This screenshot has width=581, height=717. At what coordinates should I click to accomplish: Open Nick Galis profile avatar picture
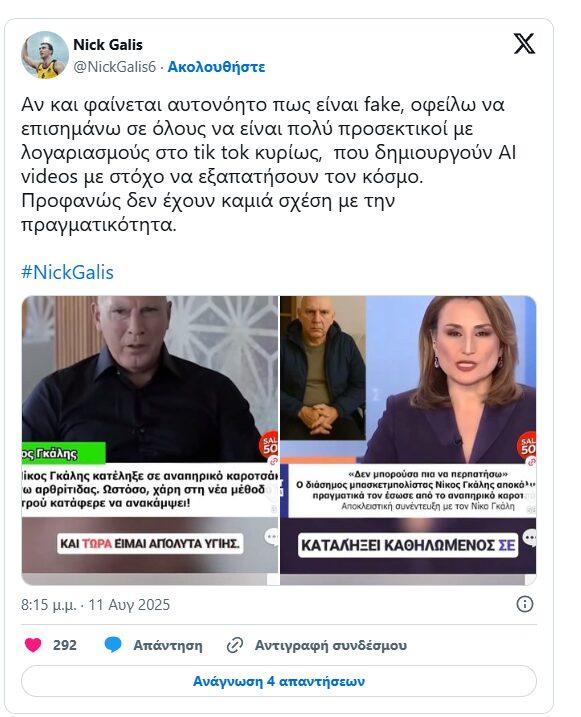(x=45, y=55)
